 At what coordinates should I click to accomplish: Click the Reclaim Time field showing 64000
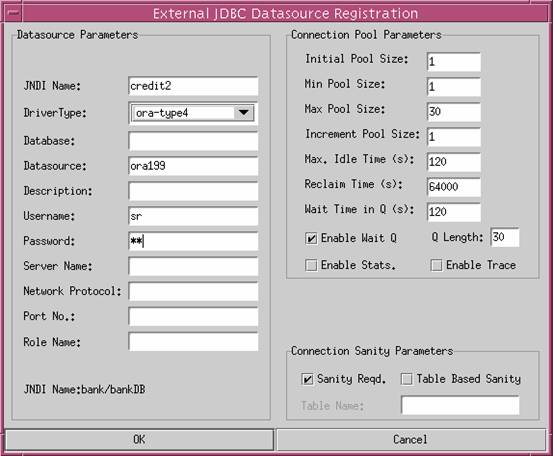[454, 187]
